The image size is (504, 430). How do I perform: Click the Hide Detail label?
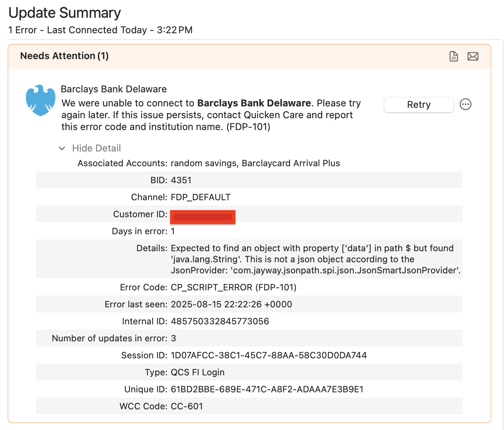(x=96, y=149)
